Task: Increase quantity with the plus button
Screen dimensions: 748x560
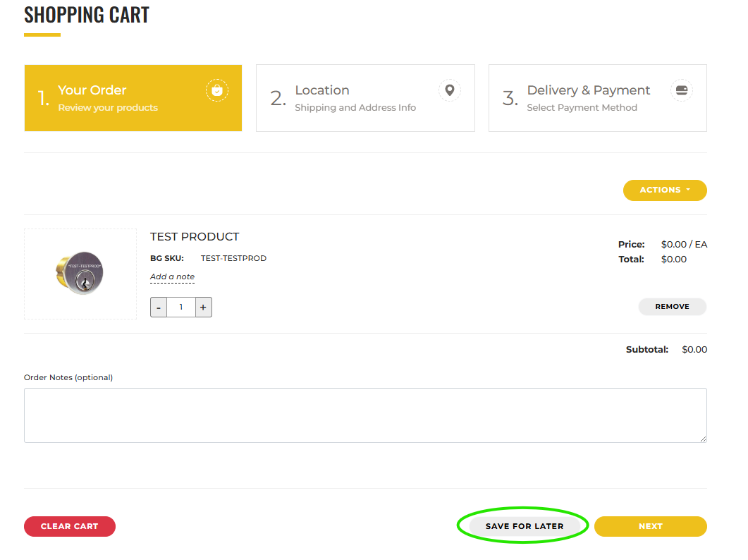Action: pos(203,308)
